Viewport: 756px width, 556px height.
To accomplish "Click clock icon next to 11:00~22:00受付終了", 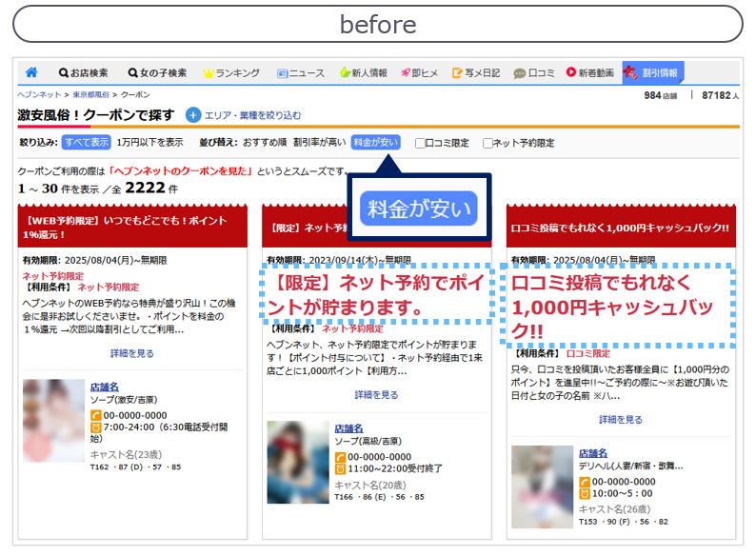I will (341, 468).
